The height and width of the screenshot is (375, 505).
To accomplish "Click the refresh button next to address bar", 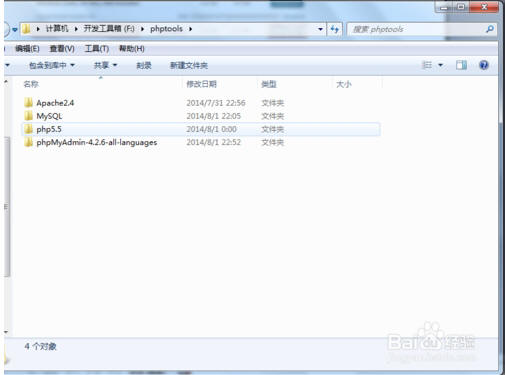I will (x=334, y=29).
